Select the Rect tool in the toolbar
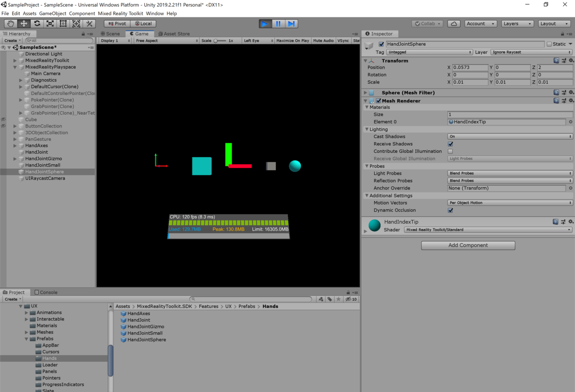The height and width of the screenshot is (392, 575). [x=63, y=23]
